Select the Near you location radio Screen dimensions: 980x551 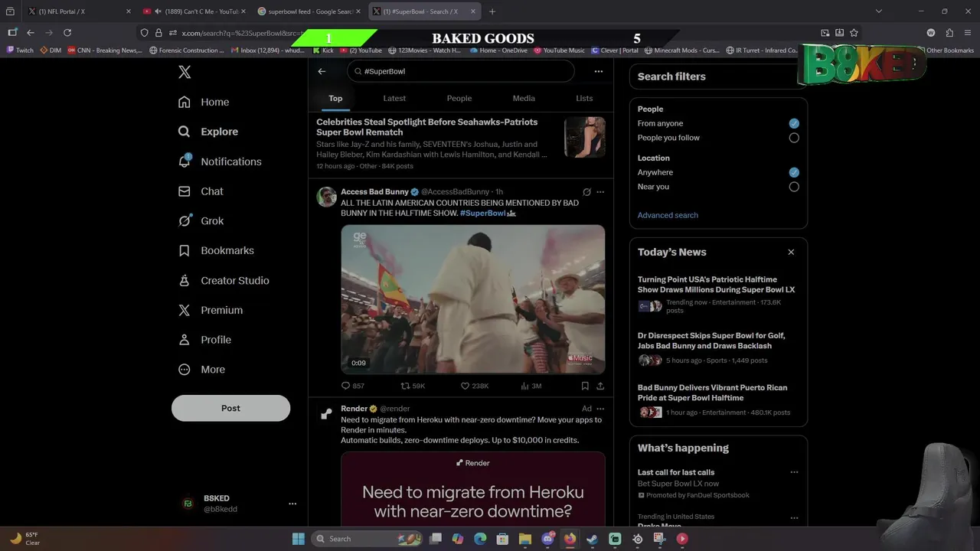tap(794, 187)
